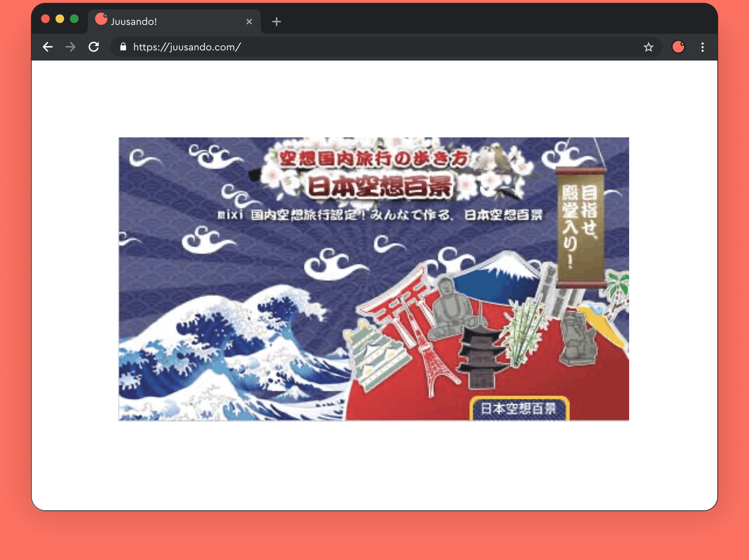Click the red 日本空想百景 title logo

[380, 187]
